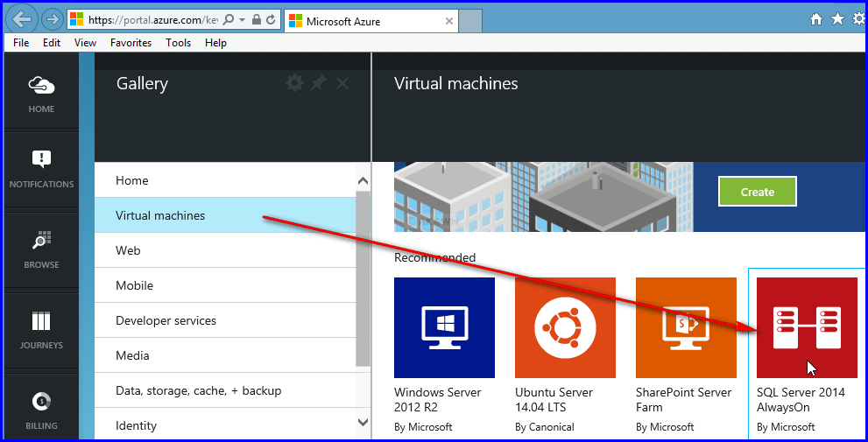868x442 pixels.
Task: Open the SQL Server 2014 AlwaysOn tile
Action: [807, 327]
